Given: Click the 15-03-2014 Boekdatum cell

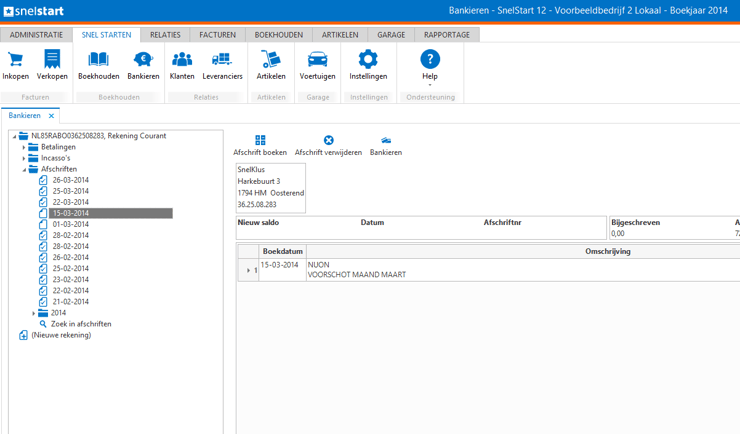Looking at the screenshot, I should [x=283, y=270].
